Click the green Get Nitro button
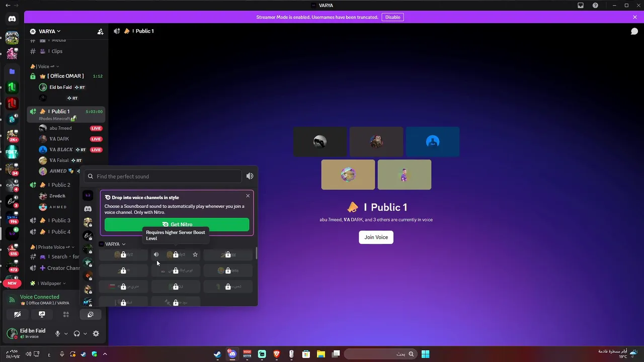644x362 pixels. [x=177, y=224]
